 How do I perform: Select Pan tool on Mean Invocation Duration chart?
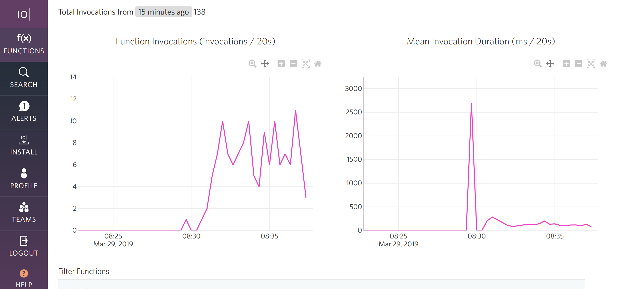550,64
